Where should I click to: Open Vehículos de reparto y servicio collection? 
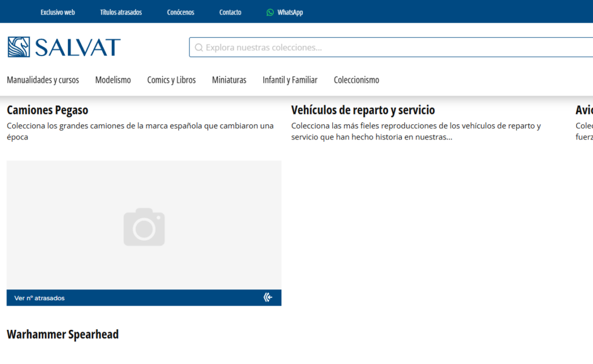tap(363, 110)
